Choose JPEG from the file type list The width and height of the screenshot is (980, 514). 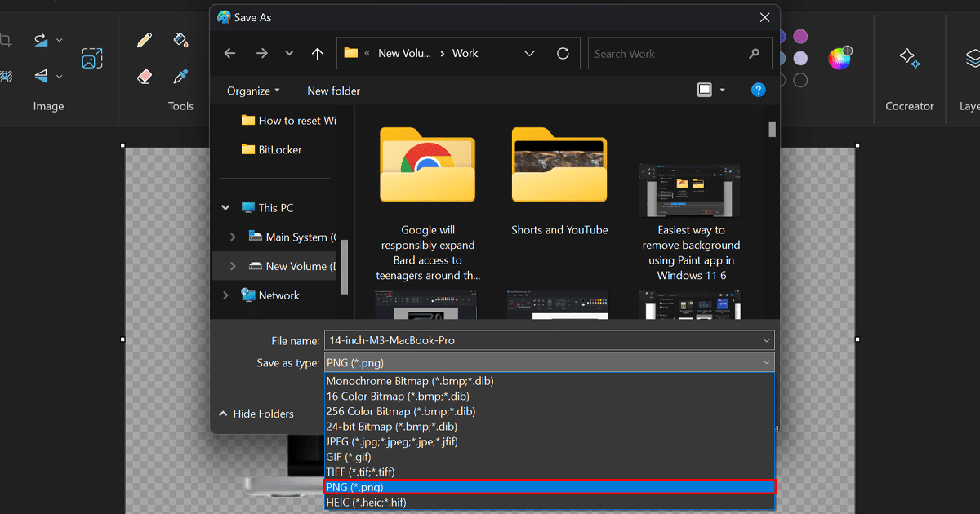click(392, 441)
